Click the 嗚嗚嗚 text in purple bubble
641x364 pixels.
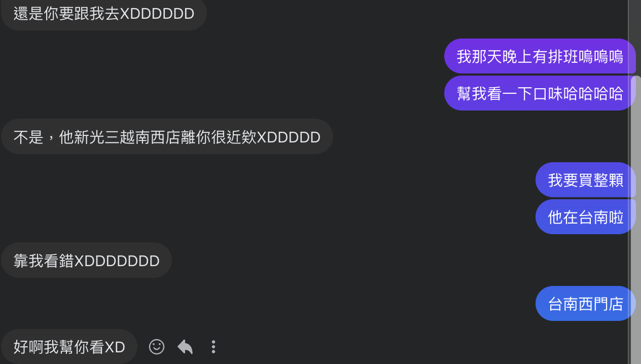pos(601,56)
